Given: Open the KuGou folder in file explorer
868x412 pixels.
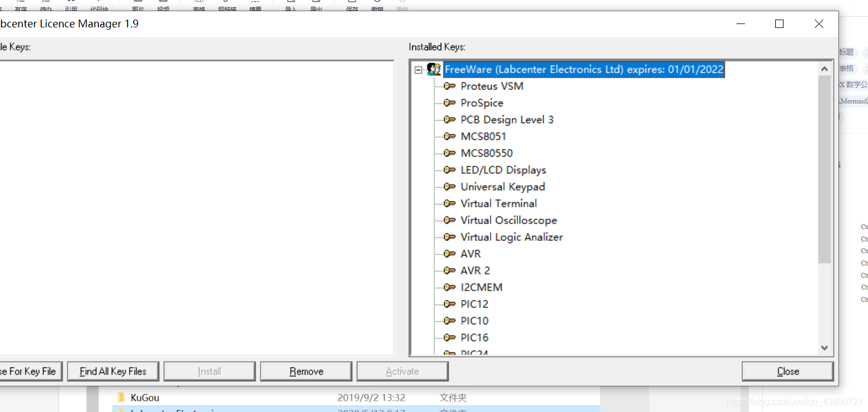Looking at the screenshot, I should point(145,397).
